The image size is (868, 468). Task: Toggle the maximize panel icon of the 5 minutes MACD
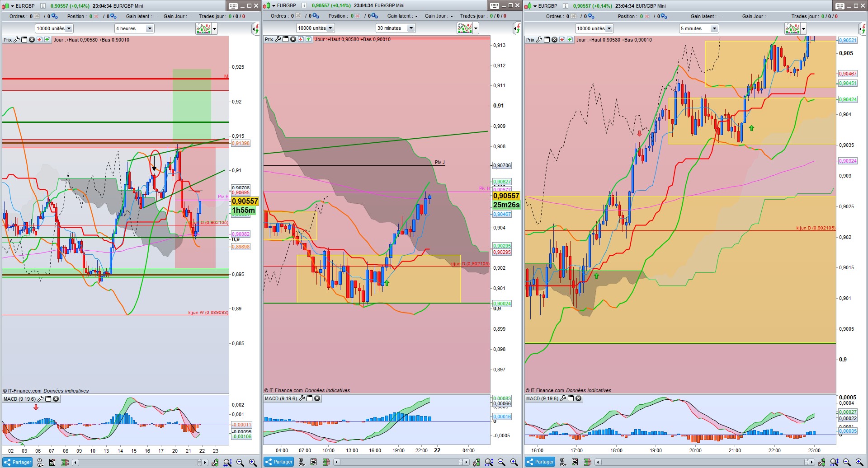[571, 398]
